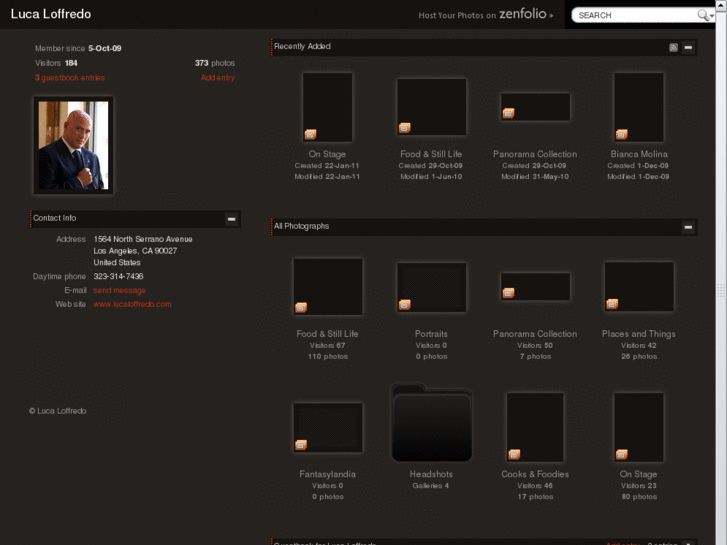The height and width of the screenshot is (545, 727).
Task: Open the www.lucaloffredo.com website link
Action: [x=132, y=304]
